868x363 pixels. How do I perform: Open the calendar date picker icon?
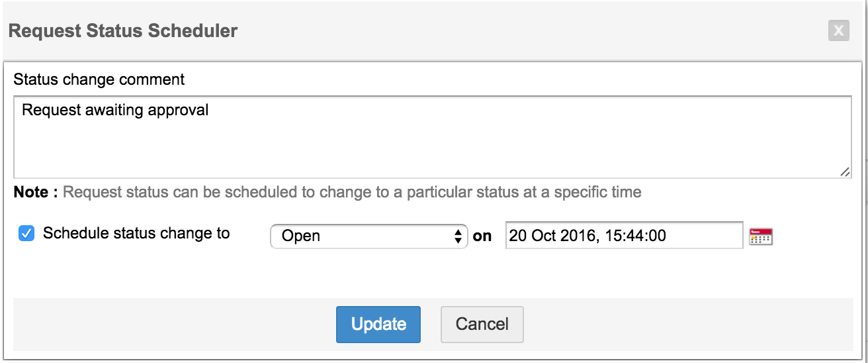click(x=761, y=236)
